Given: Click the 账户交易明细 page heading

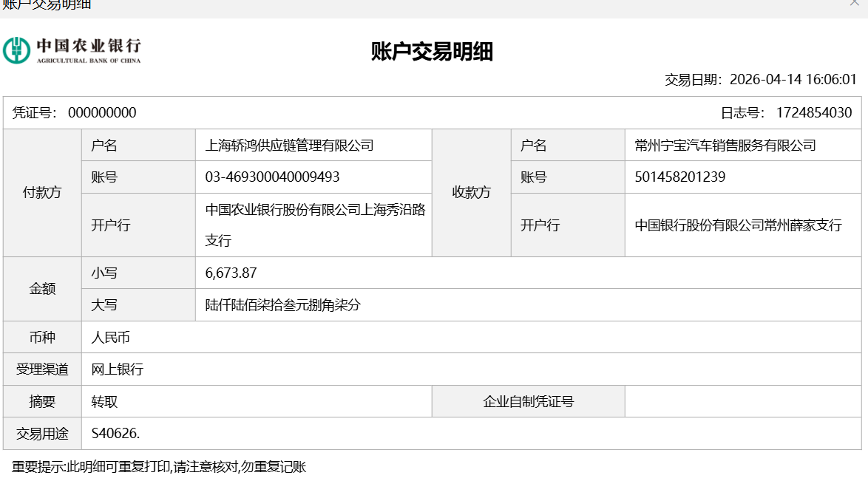Looking at the screenshot, I should point(432,52).
